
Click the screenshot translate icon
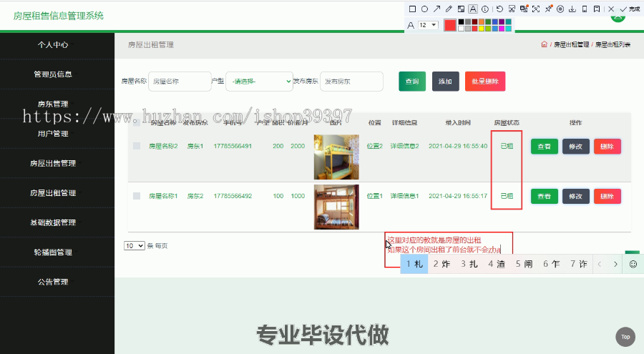point(524,9)
